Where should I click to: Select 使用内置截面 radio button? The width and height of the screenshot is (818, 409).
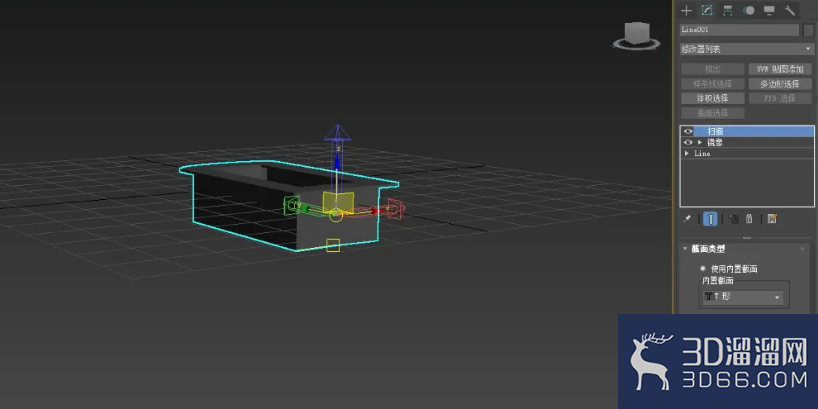(x=703, y=269)
